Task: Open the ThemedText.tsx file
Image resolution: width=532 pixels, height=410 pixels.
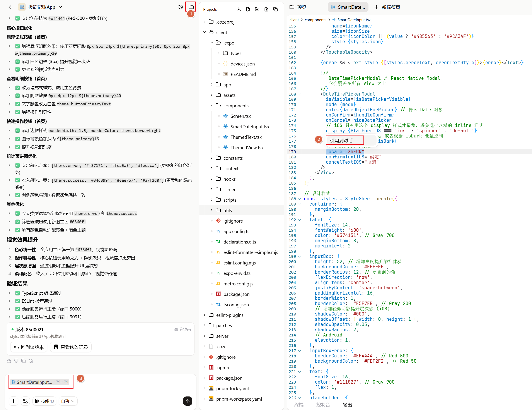Action: 246,137
